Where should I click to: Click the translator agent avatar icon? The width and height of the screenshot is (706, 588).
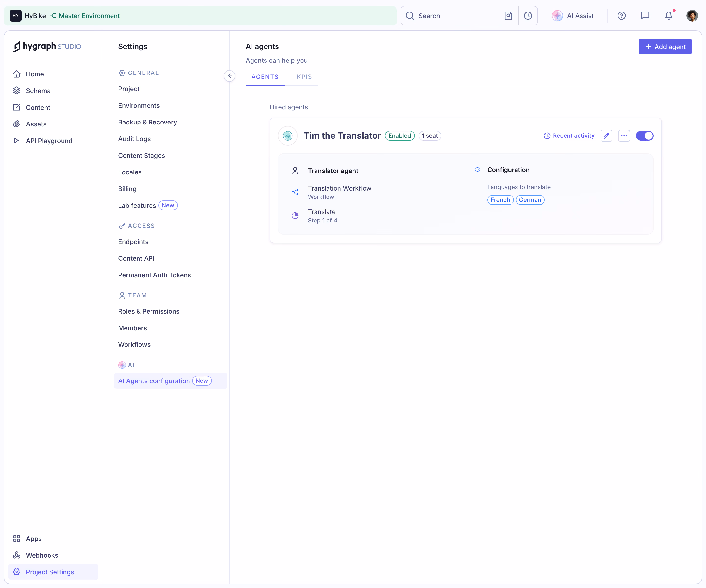pyautogui.click(x=288, y=136)
